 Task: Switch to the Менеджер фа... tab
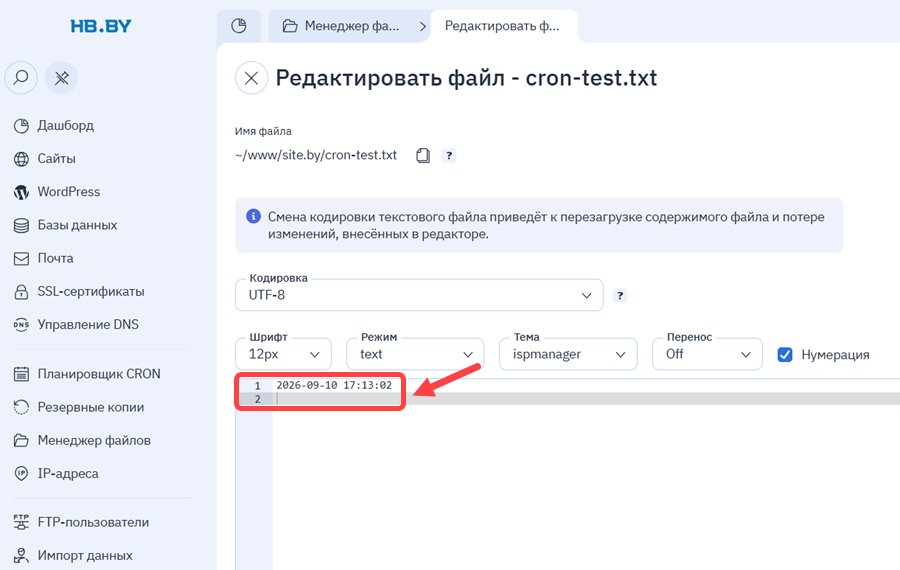point(341,26)
